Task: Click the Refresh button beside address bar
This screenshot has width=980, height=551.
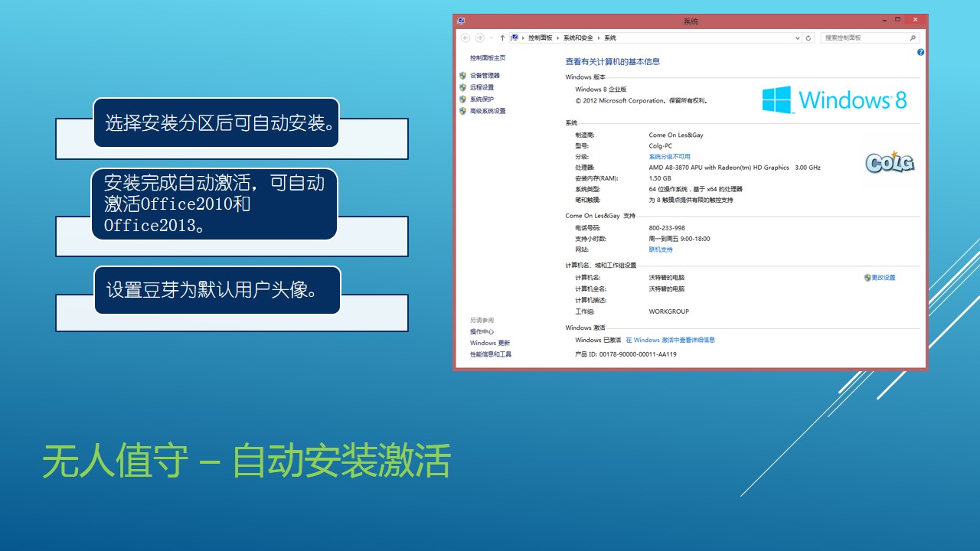Action: coord(808,37)
